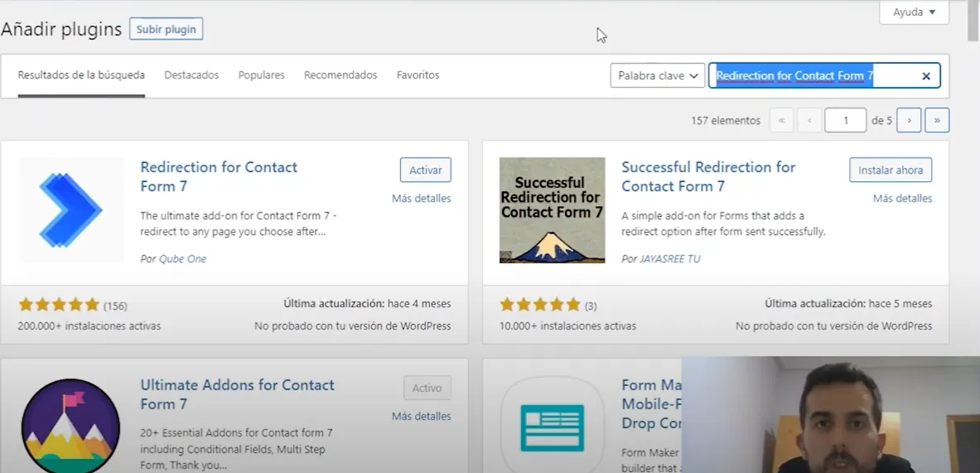The image size is (980, 473).
Task: Open author link Qube One
Action: click(x=182, y=258)
